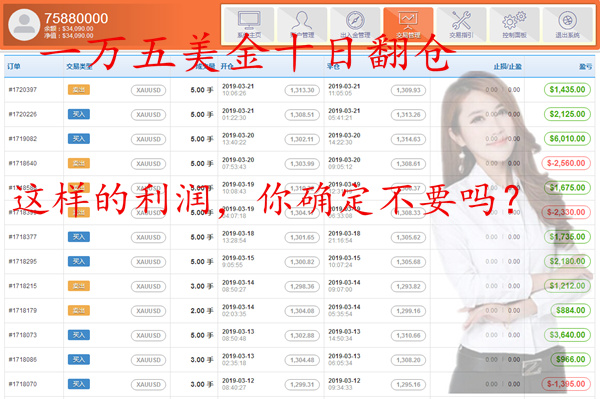Image resolution: width=600 pixels, height=399 pixels.
Task: Click the close price 1,314.63
Action: tap(408, 139)
